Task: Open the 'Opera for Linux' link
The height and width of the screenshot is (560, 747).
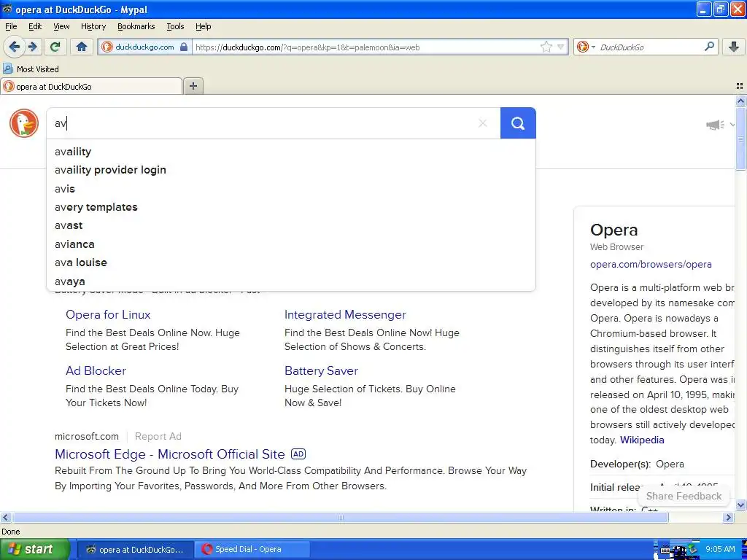Action: [x=108, y=315]
